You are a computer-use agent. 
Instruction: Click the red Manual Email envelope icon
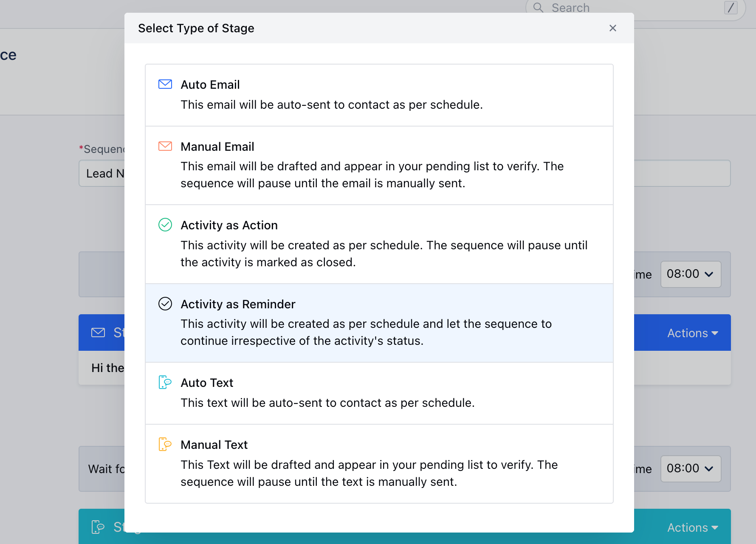[165, 146]
